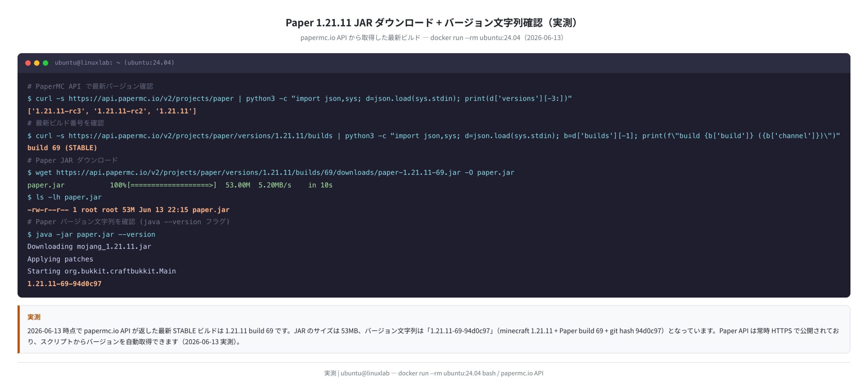Click comment '# Paper JAR ダウンロード'
This screenshot has width=868, height=388.
pos(73,160)
